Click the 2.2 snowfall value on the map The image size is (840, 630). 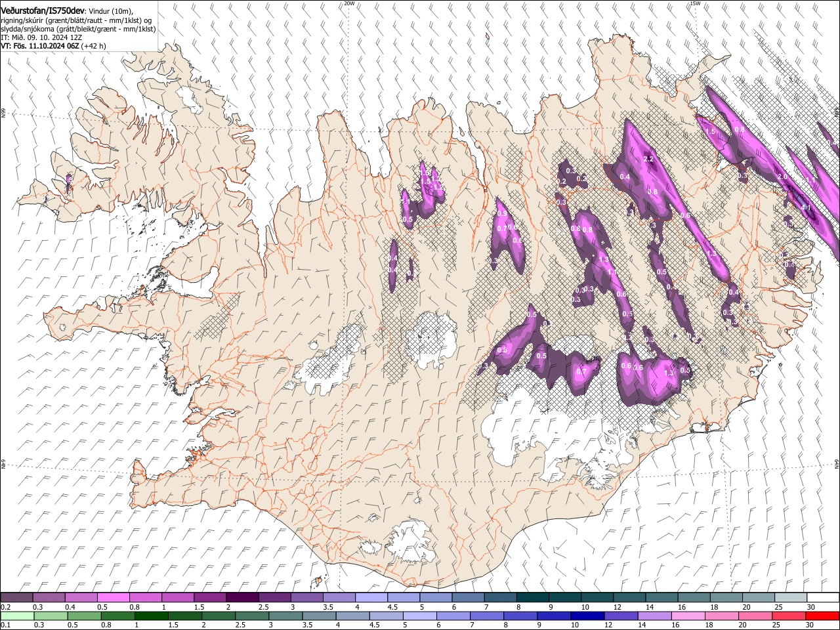tap(648, 159)
